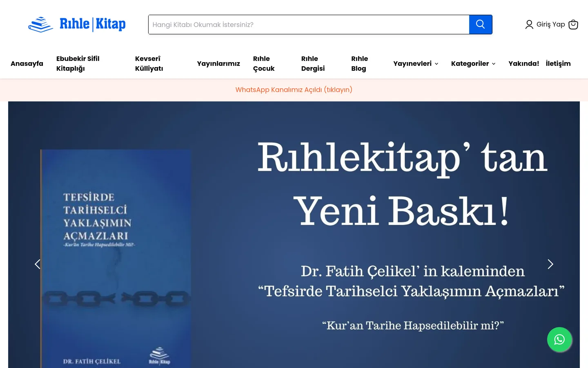This screenshot has width=588, height=368.
Task: Open the shopping cart icon
Action: click(x=573, y=25)
